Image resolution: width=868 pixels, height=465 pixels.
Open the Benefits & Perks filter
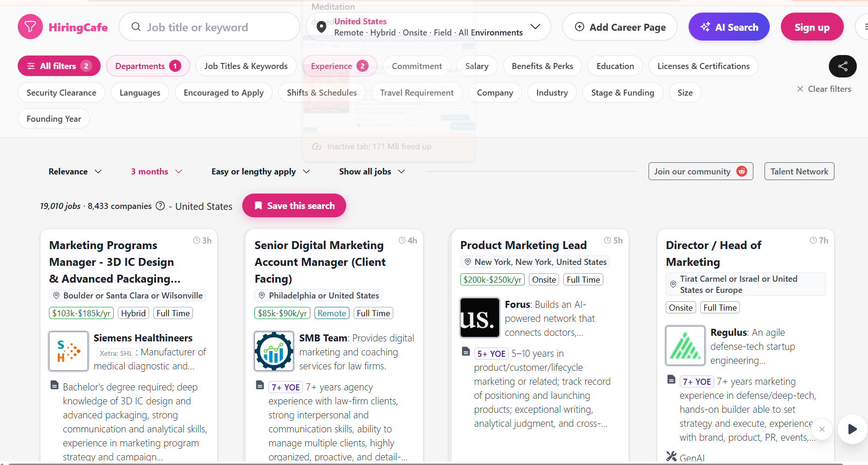point(542,66)
